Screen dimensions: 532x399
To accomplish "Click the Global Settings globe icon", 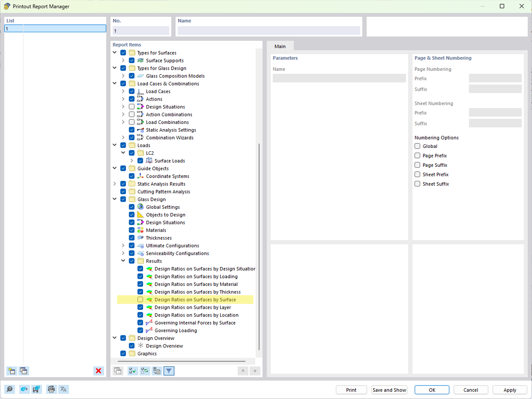I will coord(141,207).
